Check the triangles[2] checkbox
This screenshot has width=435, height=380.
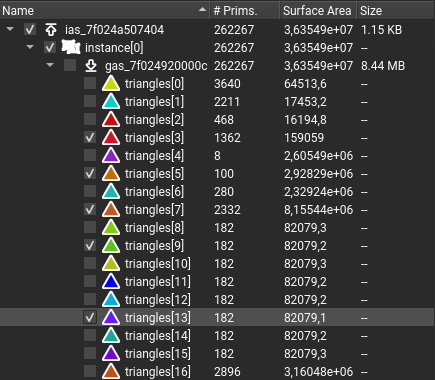(90, 119)
